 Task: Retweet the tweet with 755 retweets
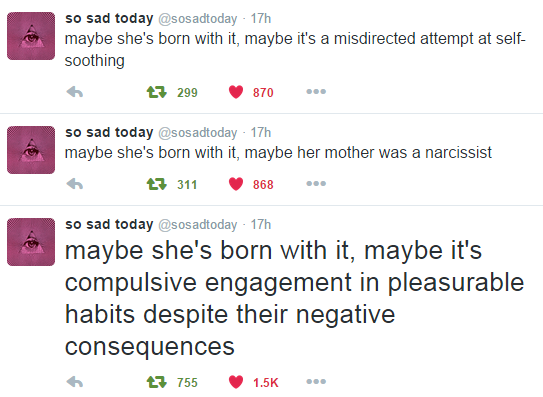(x=157, y=382)
